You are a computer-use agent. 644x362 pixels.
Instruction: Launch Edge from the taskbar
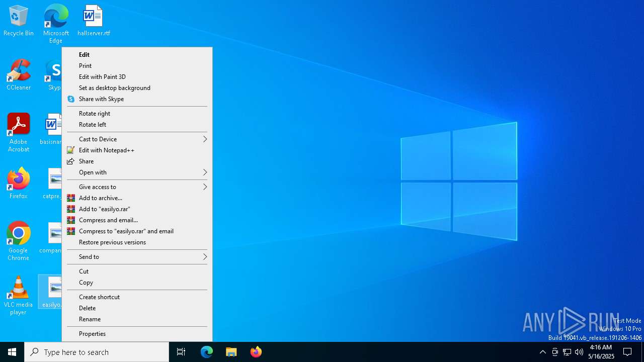click(x=207, y=352)
